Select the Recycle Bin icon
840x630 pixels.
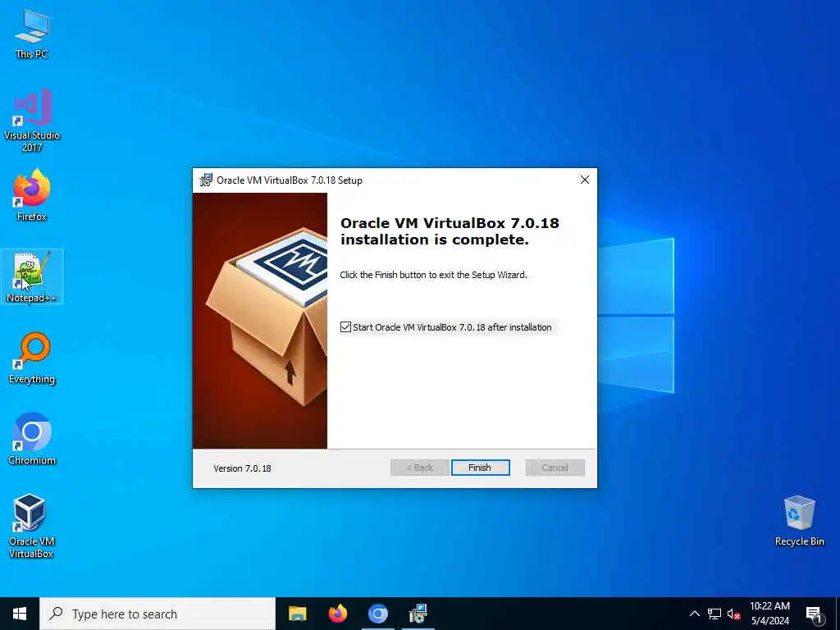pos(799,521)
